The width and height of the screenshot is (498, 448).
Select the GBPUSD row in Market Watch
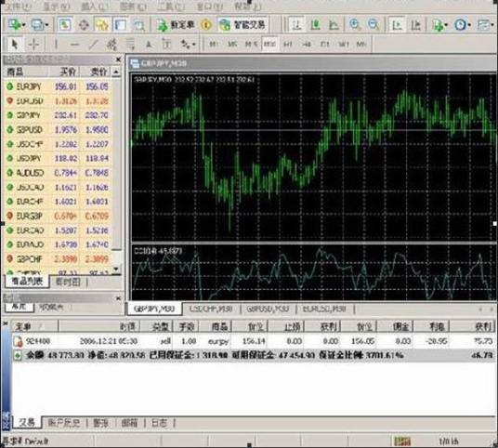59,129
